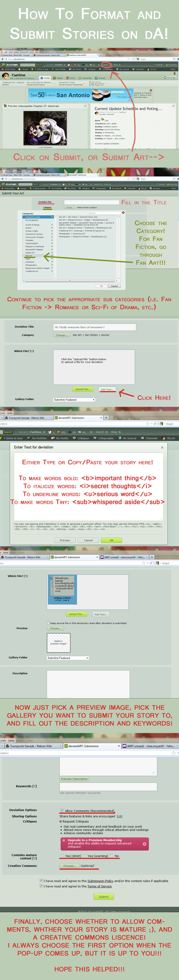
Task: Open the Terms of Service link
Action: (x=99, y=886)
